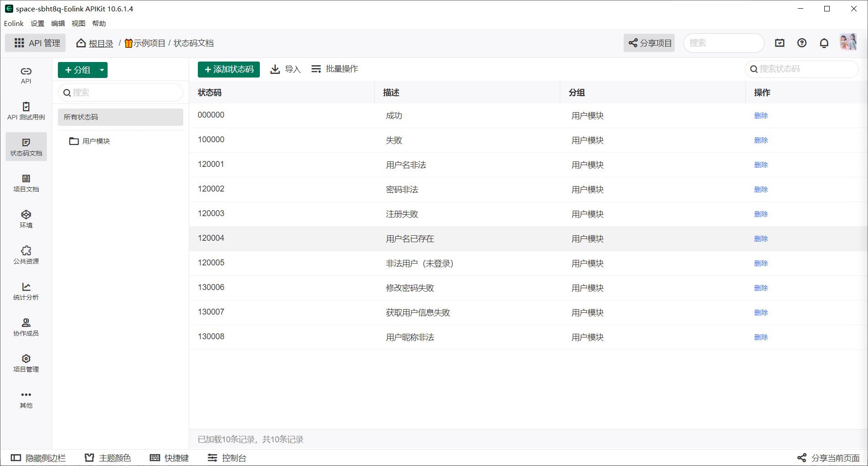Open 统计分析 in the sidebar
The width and height of the screenshot is (868, 466).
[26, 291]
